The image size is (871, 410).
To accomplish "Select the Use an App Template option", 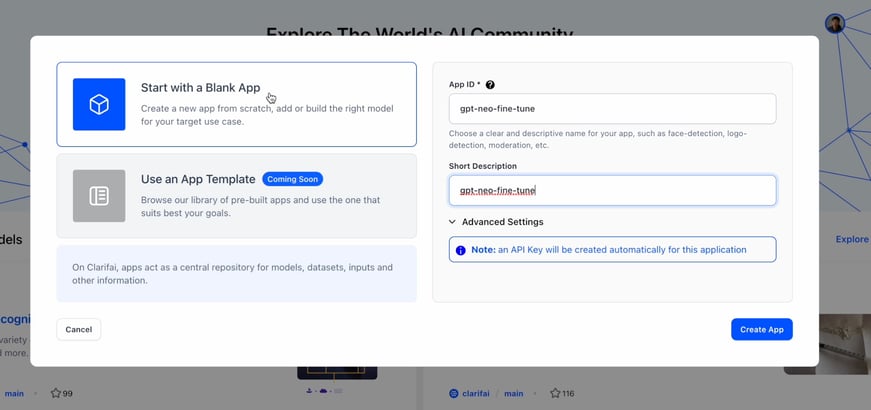I will point(236,195).
